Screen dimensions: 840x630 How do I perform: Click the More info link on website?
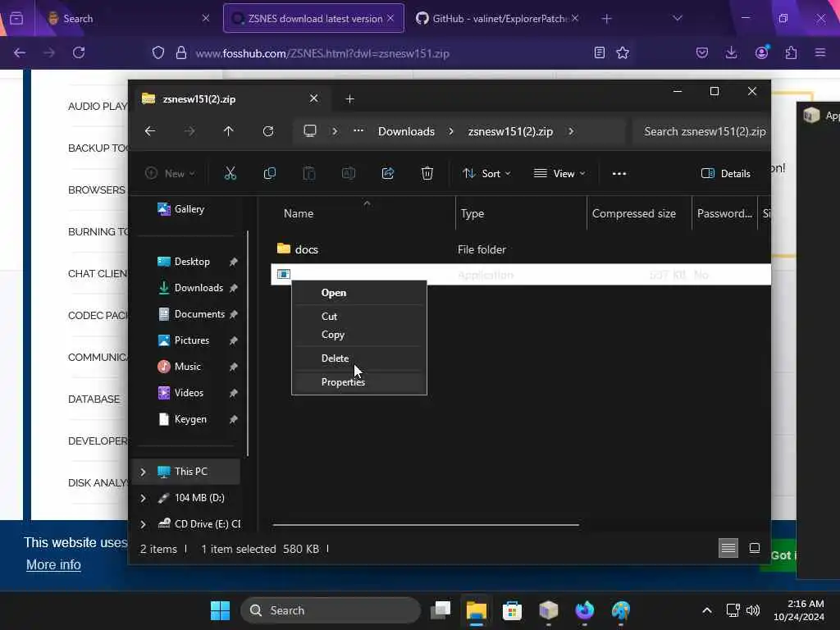click(53, 564)
